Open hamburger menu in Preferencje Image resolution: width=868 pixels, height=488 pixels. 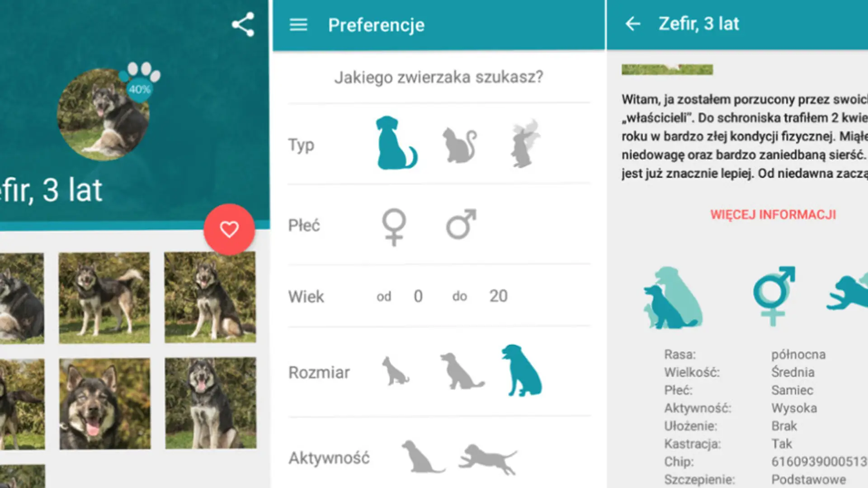[298, 25]
